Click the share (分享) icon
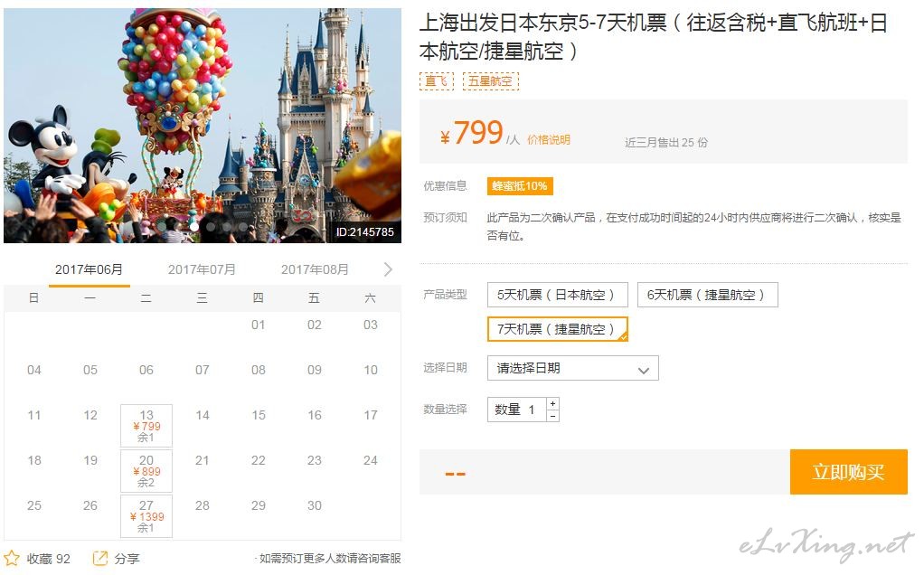The width and height of the screenshot is (924, 575). [x=100, y=557]
